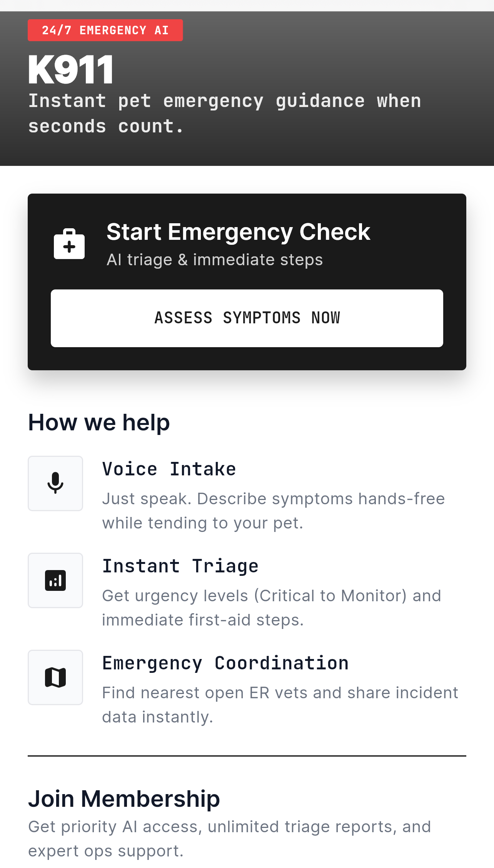Click the bar chart Instant Triage icon

(55, 580)
